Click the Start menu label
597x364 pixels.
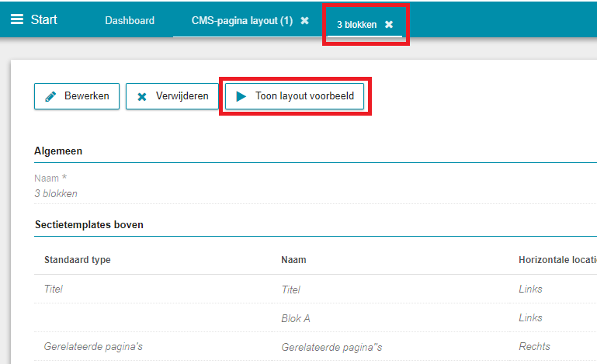point(43,20)
